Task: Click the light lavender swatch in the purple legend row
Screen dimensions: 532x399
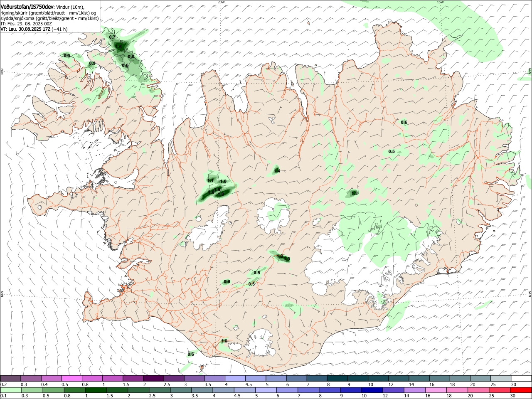Action: 235,379
